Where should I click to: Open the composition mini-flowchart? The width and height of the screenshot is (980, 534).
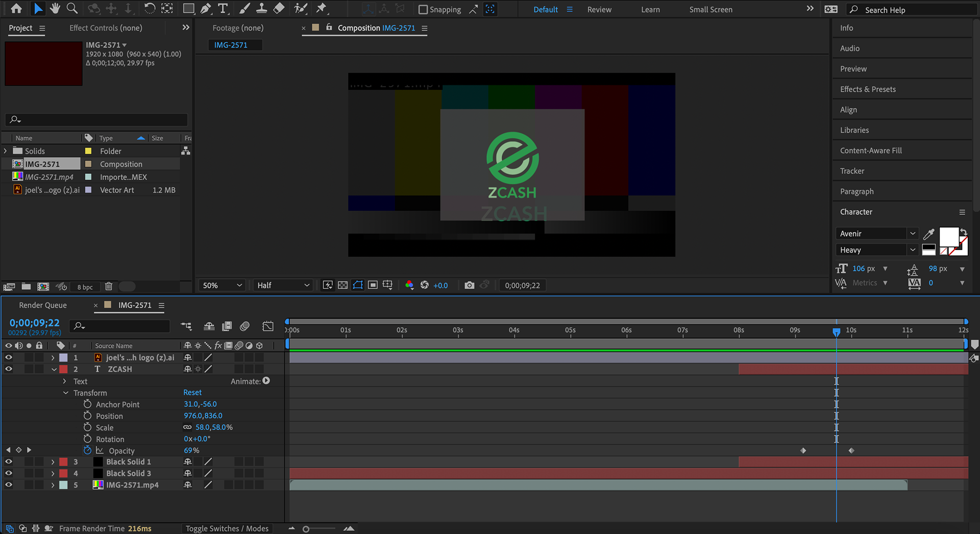click(x=186, y=326)
